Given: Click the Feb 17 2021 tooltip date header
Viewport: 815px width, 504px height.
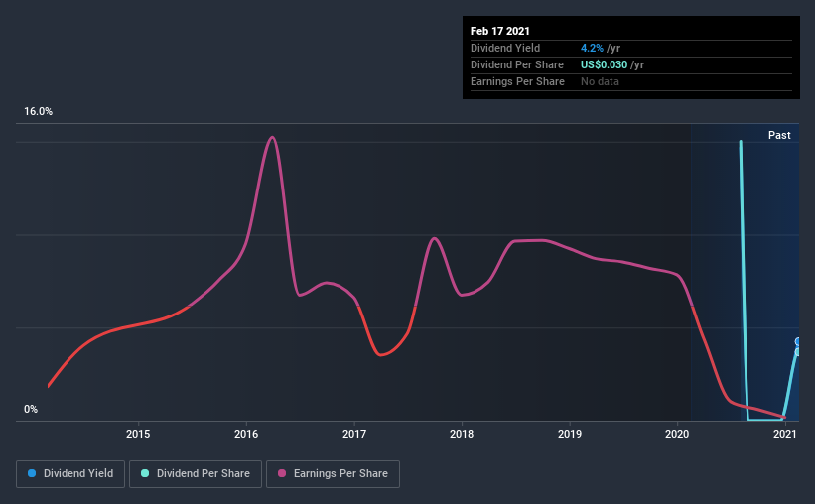Looking at the screenshot, I should click(500, 31).
